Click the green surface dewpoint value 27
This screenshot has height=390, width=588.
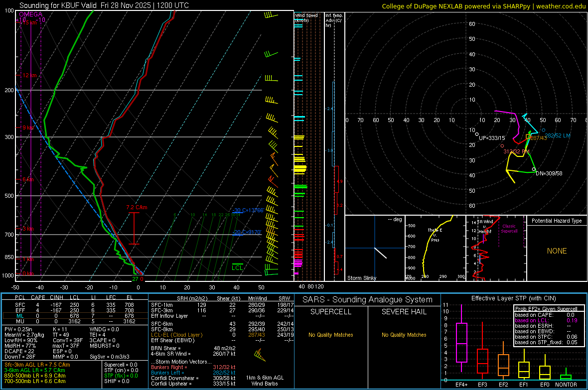pos(135,279)
